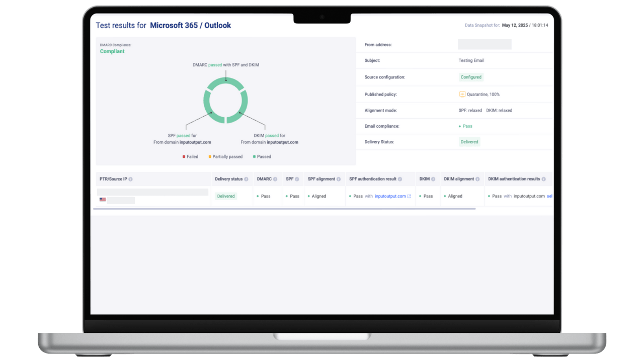Click the Quarantine, 100% policy text

click(484, 95)
